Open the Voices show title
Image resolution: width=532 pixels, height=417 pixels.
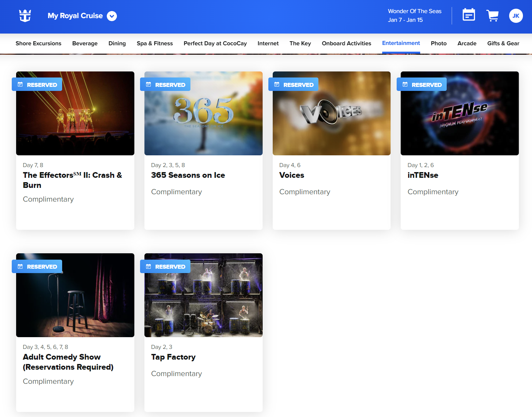tap(292, 175)
